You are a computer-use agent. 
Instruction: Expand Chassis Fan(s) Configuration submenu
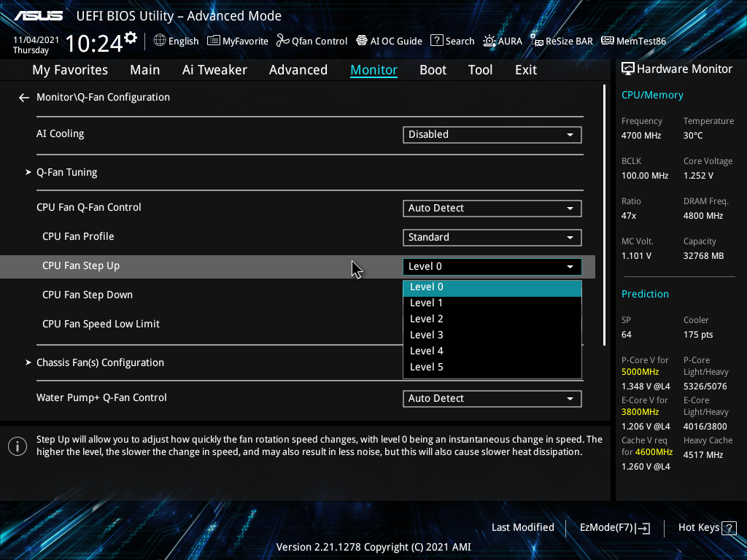pyautogui.click(x=100, y=363)
